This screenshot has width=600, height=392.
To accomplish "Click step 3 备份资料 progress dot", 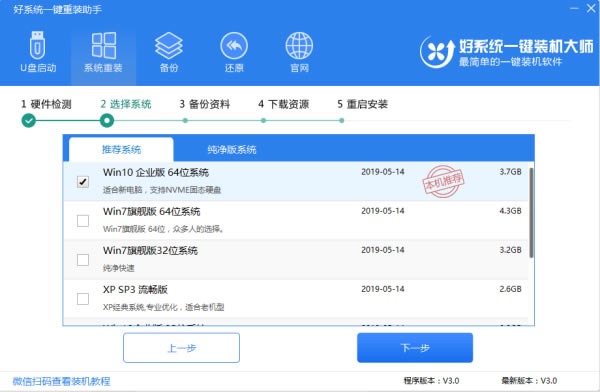I will 185,121.
